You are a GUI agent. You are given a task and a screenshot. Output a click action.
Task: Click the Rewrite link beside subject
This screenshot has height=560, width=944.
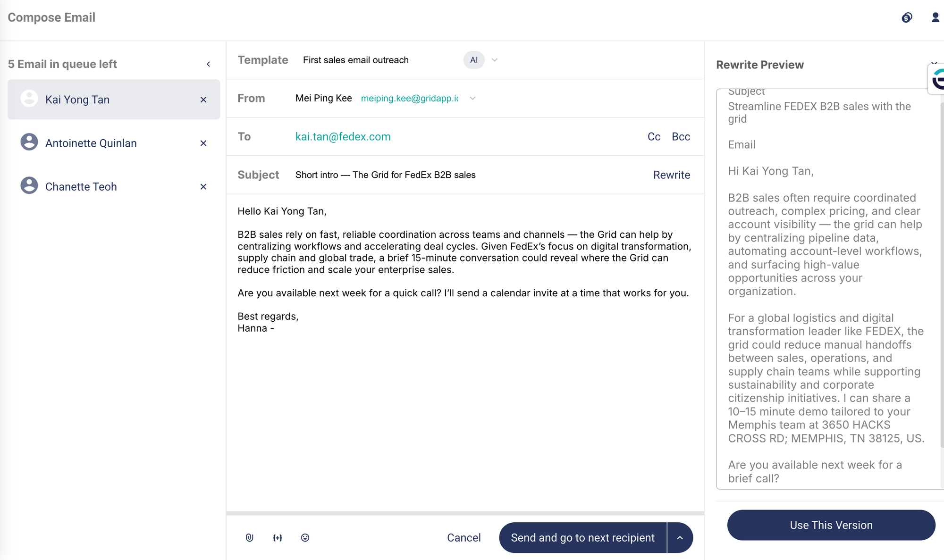click(672, 175)
